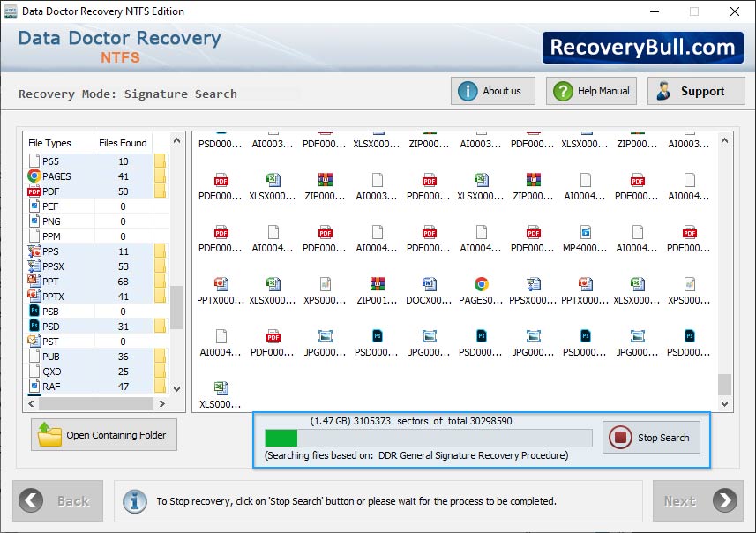Open the folder icon in the P65 row

(x=160, y=161)
